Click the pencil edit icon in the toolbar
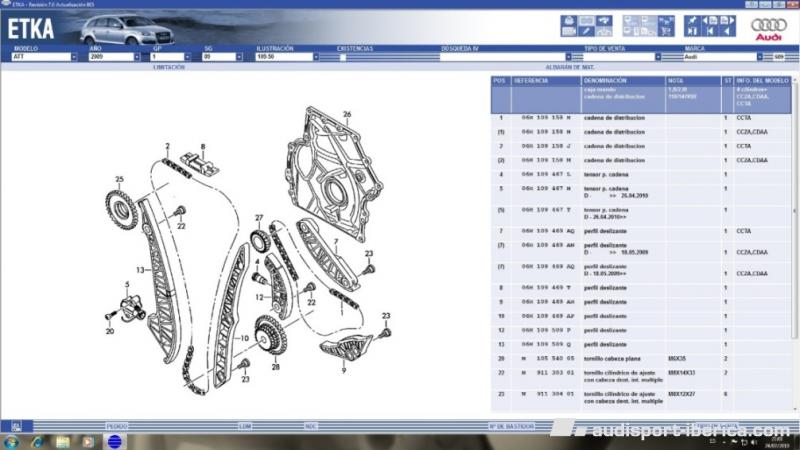The width and height of the screenshot is (800, 450). (586, 31)
